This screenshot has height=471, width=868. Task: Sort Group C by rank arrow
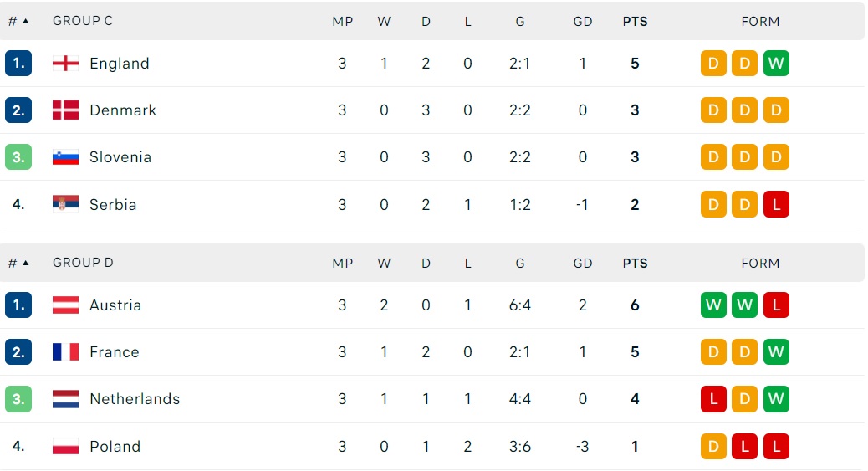(25, 21)
